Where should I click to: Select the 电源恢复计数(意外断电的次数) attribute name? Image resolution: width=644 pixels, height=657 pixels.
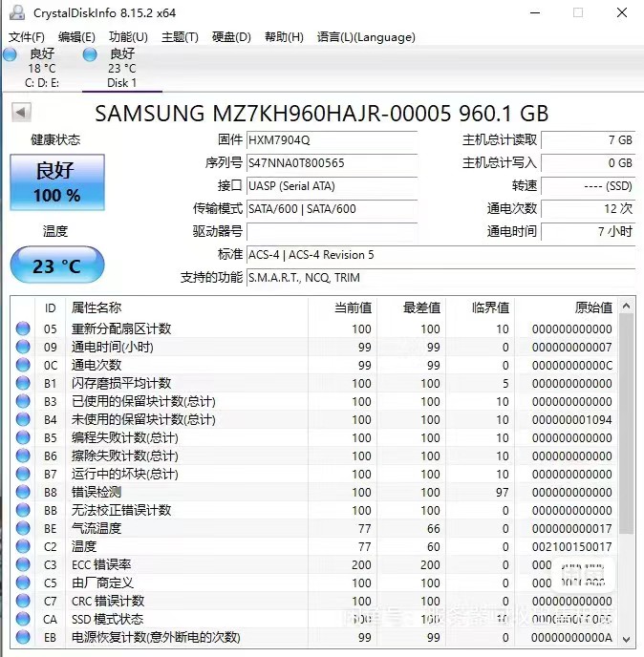pos(156,638)
